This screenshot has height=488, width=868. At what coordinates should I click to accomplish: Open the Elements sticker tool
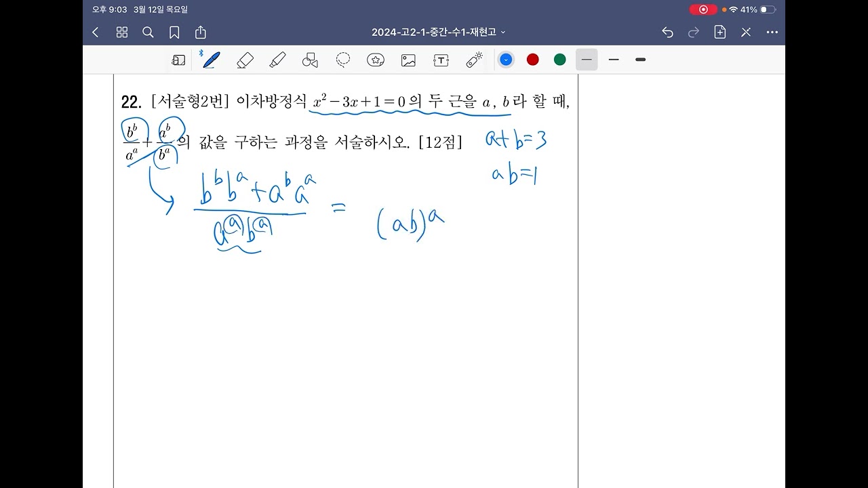tap(376, 60)
